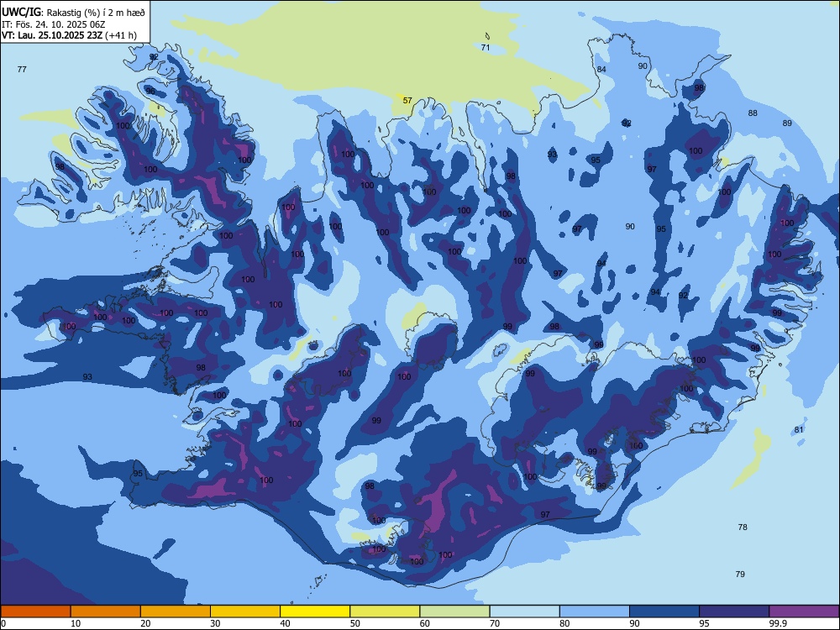Select the legend tick label '40'
Screen dimensions: 840x630
point(285,623)
